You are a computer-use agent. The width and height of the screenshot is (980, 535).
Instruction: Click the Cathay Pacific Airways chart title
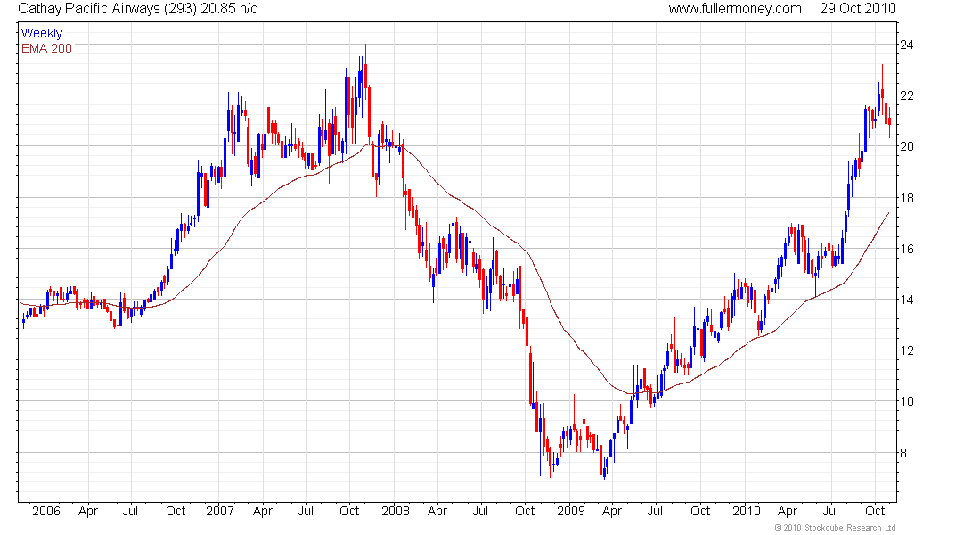tap(137, 9)
